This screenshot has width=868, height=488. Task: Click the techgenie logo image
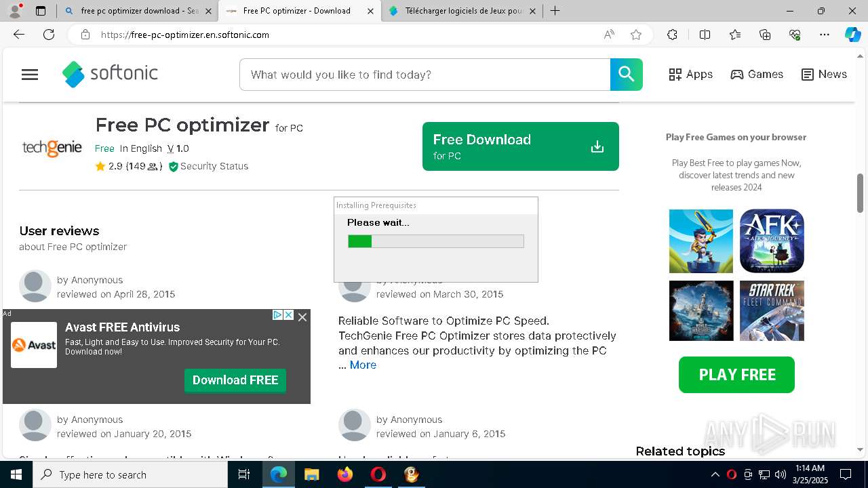[x=52, y=147]
